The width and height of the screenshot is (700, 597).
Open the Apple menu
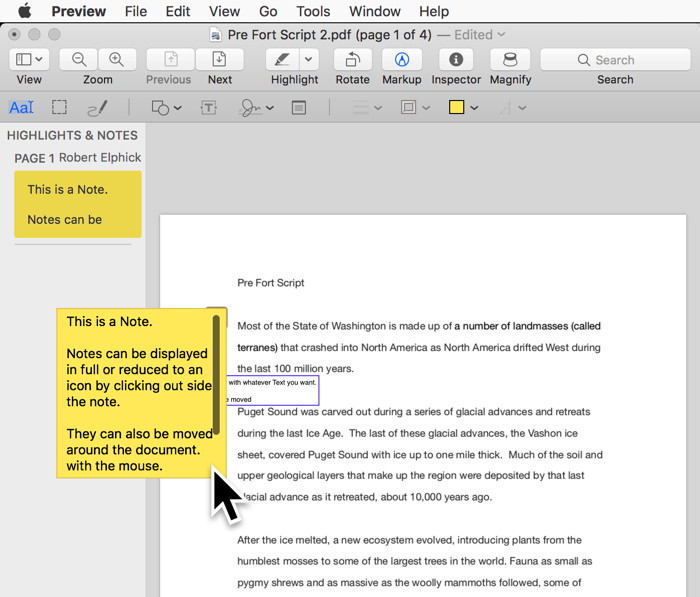[x=25, y=11]
